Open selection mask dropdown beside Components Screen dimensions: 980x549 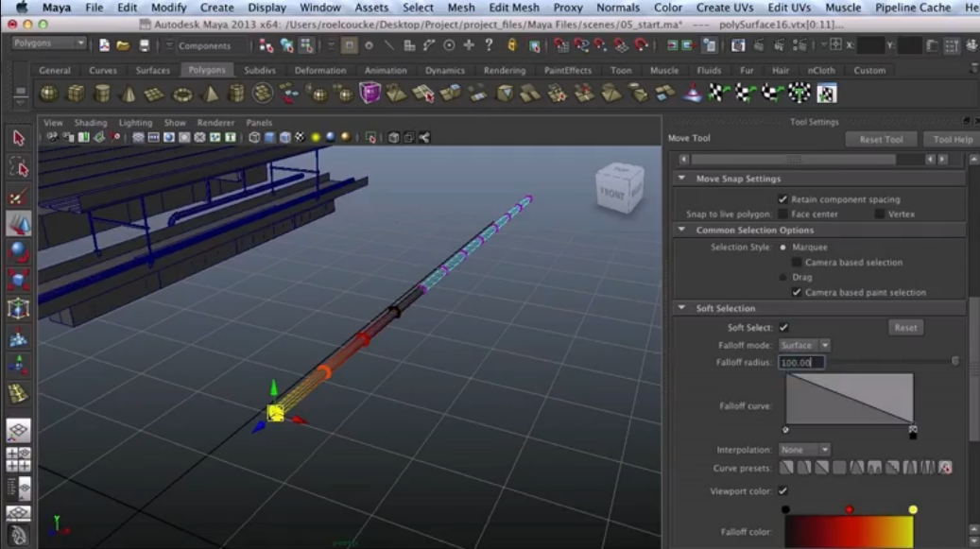click(169, 45)
